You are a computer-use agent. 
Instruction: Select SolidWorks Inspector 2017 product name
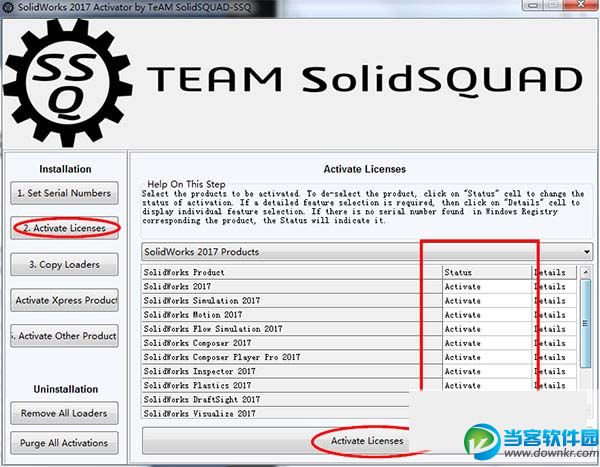point(199,371)
